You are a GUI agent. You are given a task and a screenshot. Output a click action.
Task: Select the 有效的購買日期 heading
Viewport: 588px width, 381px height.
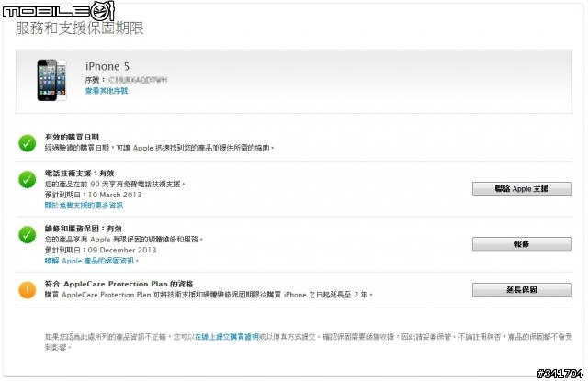[x=72, y=137]
